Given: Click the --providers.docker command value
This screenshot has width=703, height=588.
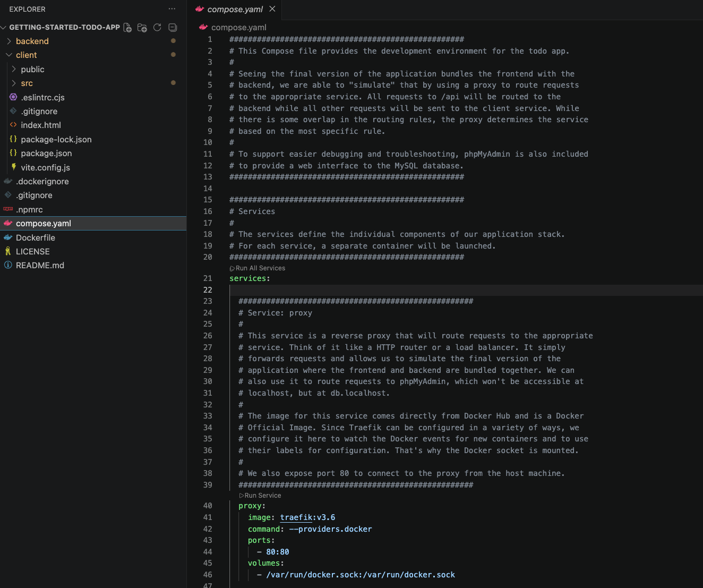Looking at the screenshot, I should click(330, 529).
